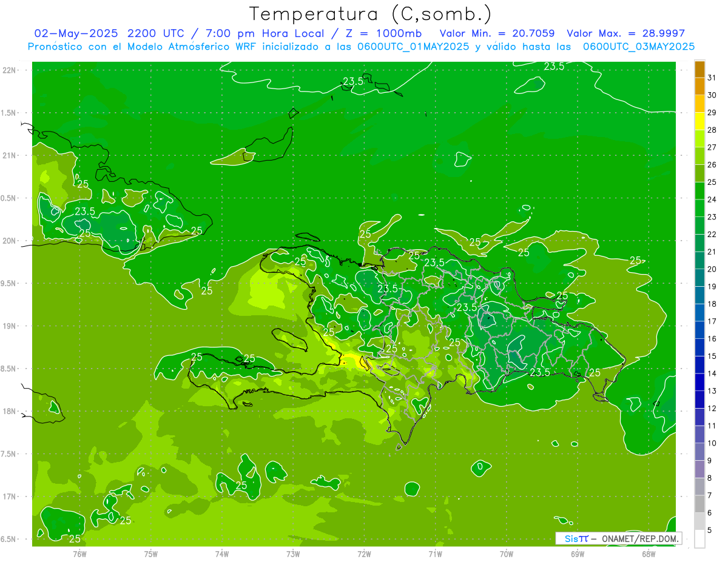Click the legend value 19
Viewport: 728px width, 562px height.
(712, 286)
